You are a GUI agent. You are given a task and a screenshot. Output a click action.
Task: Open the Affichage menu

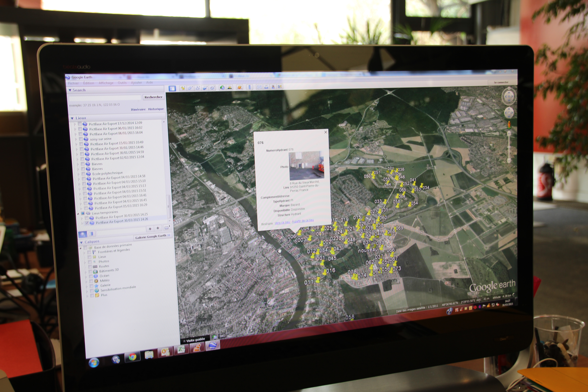106,83
